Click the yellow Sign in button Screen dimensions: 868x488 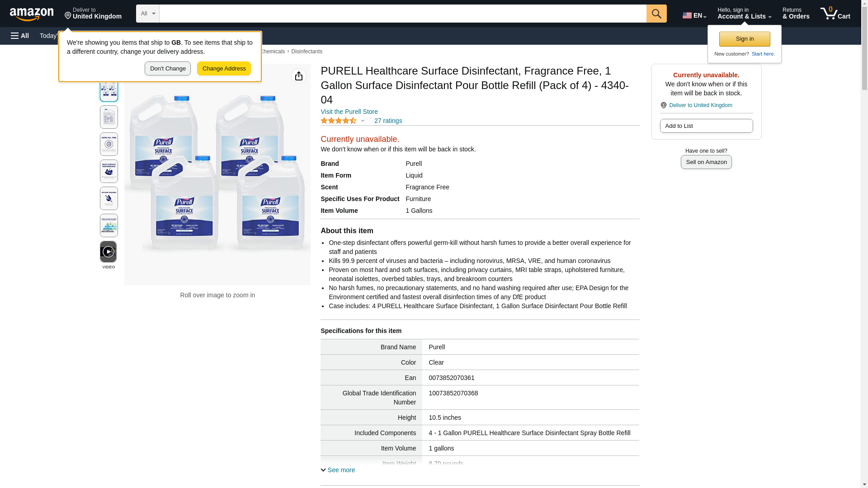coord(745,39)
